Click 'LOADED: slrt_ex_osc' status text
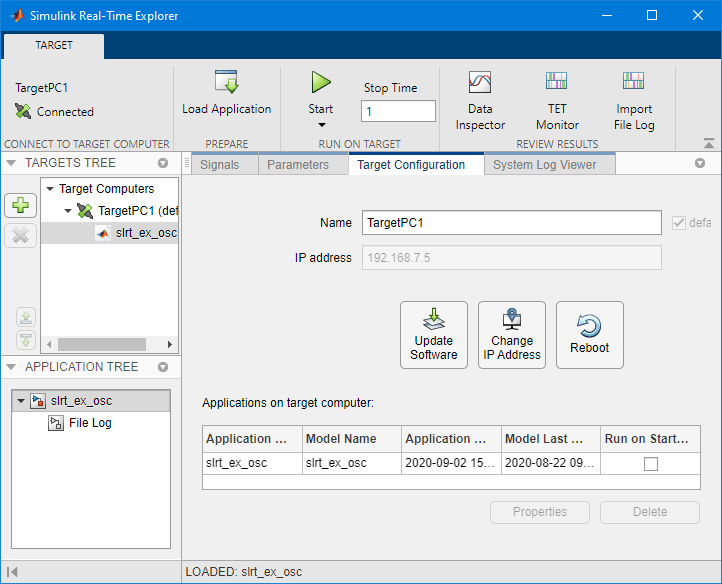The width and height of the screenshot is (722, 584). coord(244,572)
